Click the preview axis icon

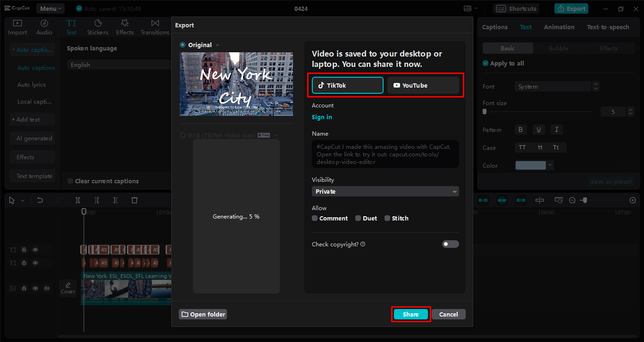coord(540,200)
